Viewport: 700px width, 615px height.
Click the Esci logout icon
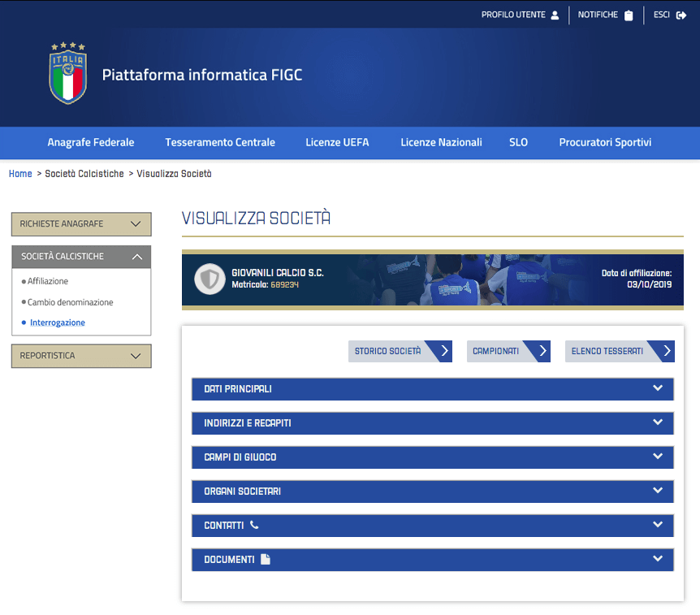tap(681, 15)
